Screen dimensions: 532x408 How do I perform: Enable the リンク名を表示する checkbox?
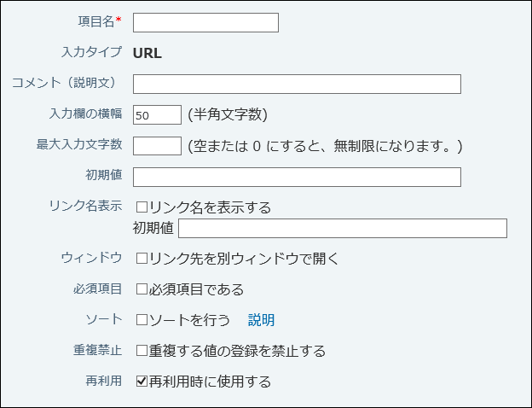[x=142, y=207]
